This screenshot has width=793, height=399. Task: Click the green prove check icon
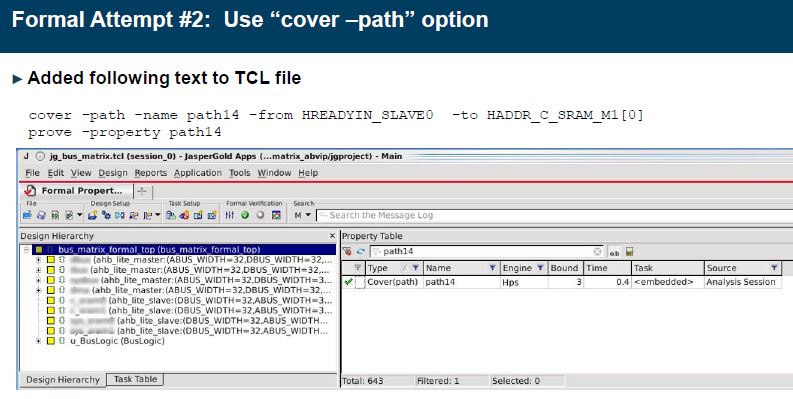(245, 215)
